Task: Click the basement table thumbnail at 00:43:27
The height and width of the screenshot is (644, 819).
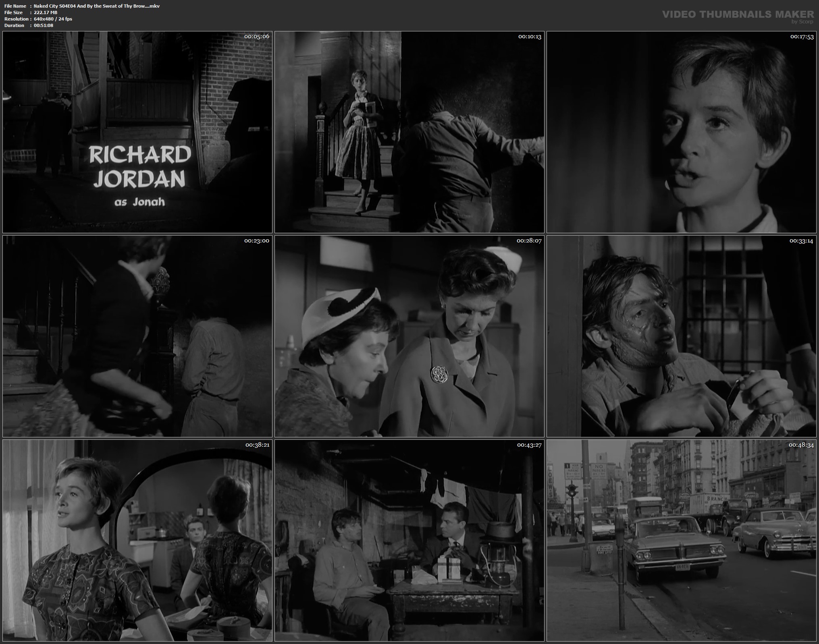Action: pyautogui.click(x=409, y=540)
